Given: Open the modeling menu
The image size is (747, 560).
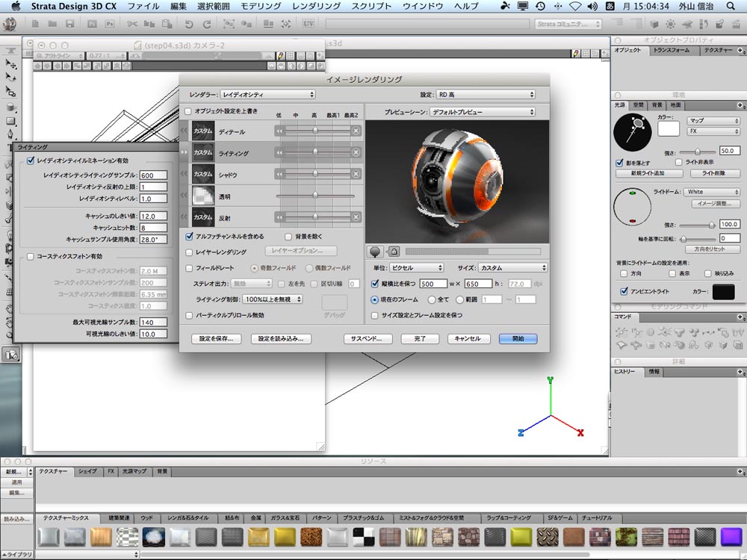Looking at the screenshot, I should (x=261, y=6).
